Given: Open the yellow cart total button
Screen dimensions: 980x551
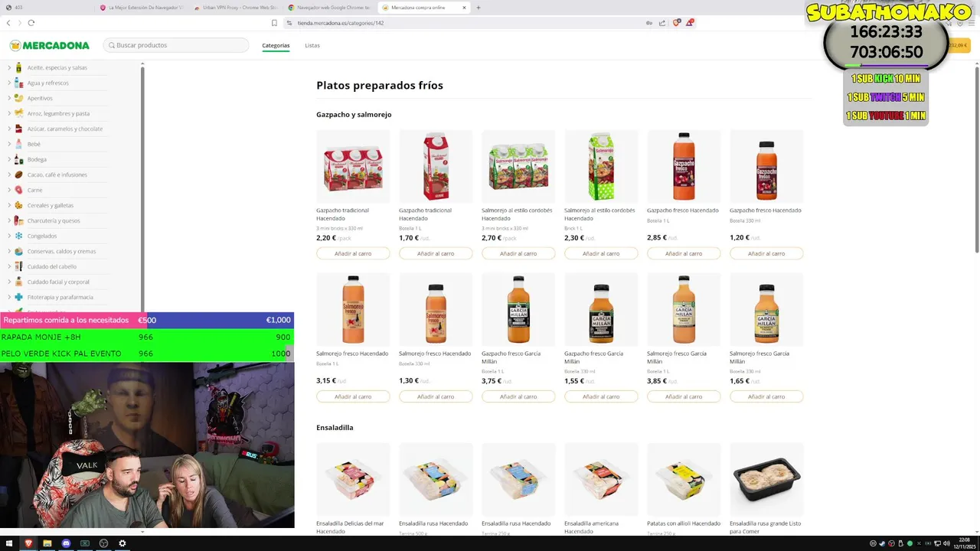Looking at the screenshot, I should 959,45.
